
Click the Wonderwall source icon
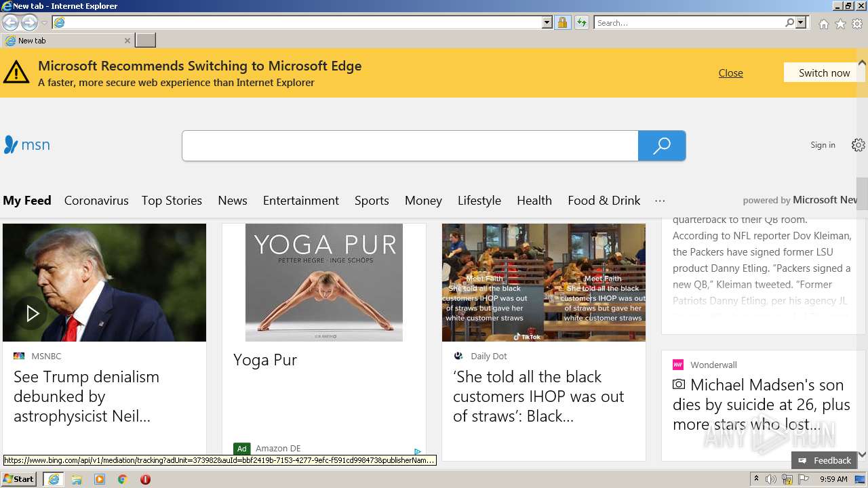click(x=678, y=365)
